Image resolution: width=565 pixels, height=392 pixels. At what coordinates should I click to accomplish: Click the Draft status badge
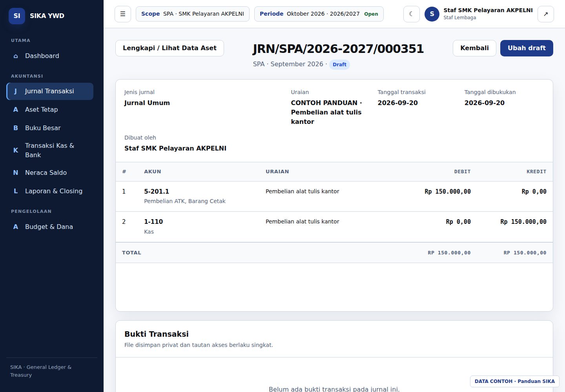tap(339, 65)
